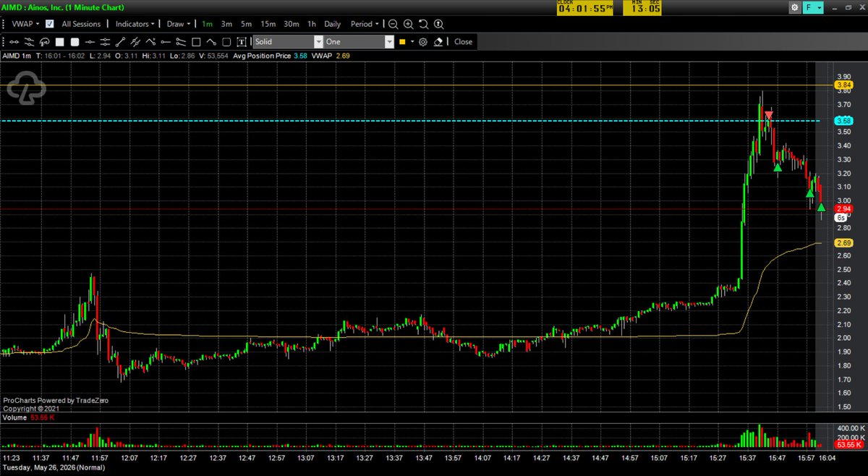Click the Volume panel label
The image size is (868, 476).
pyautogui.click(x=14, y=417)
